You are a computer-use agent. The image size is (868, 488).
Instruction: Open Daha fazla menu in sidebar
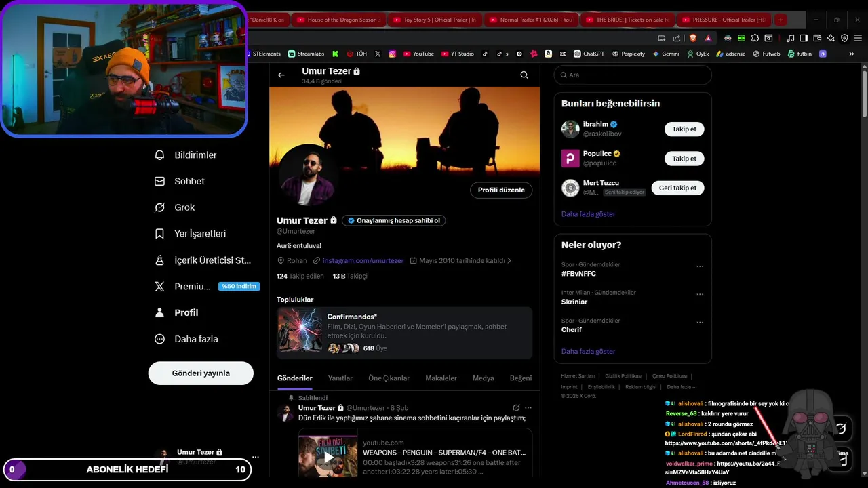(x=186, y=339)
